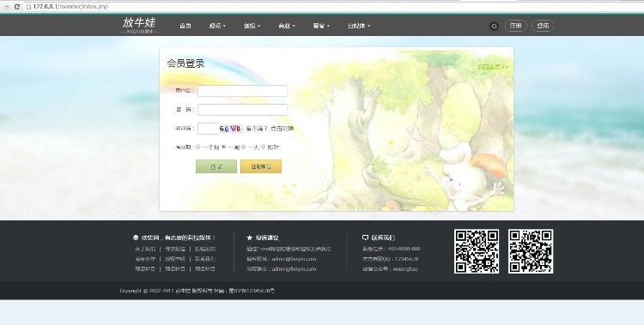Viewport: 644px width, 325px height.
Task: Reload the page with browser refresh icon
Action: (x=17, y=7)
